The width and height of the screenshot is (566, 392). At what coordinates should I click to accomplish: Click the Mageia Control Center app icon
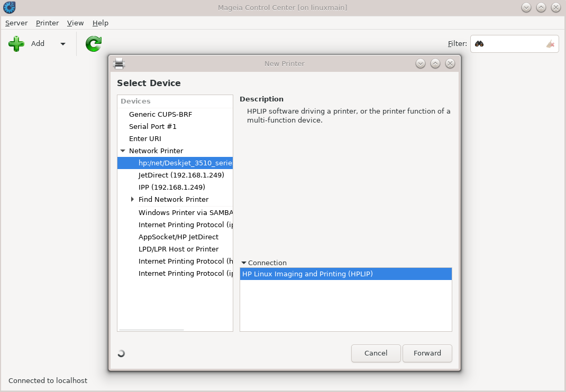(9, 7)
